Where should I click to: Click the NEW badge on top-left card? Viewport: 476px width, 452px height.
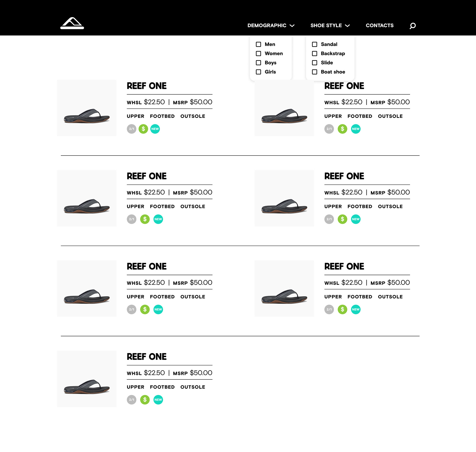155,129
